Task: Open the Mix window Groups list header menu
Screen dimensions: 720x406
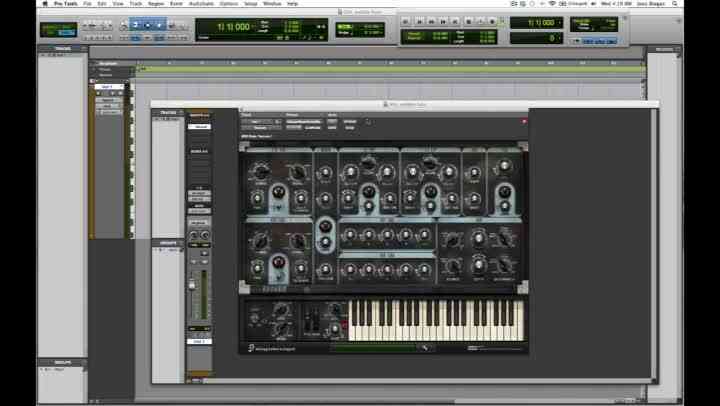Action: [x=168, y=243]
